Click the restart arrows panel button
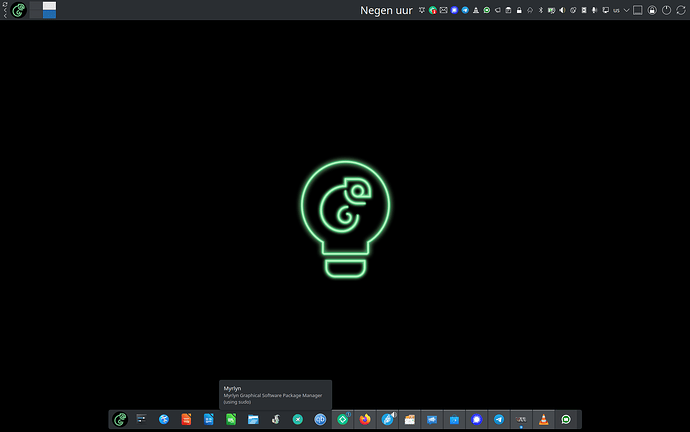The height and width of the screenshot is (432, 690). pyautogui.click(x=681, y=10)
